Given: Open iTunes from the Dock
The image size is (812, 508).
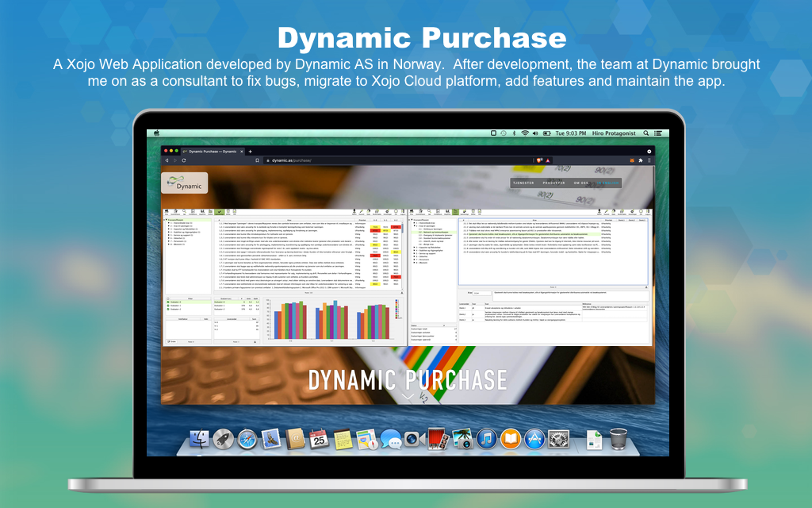Looking at the screenshot, I should (486, 438).
